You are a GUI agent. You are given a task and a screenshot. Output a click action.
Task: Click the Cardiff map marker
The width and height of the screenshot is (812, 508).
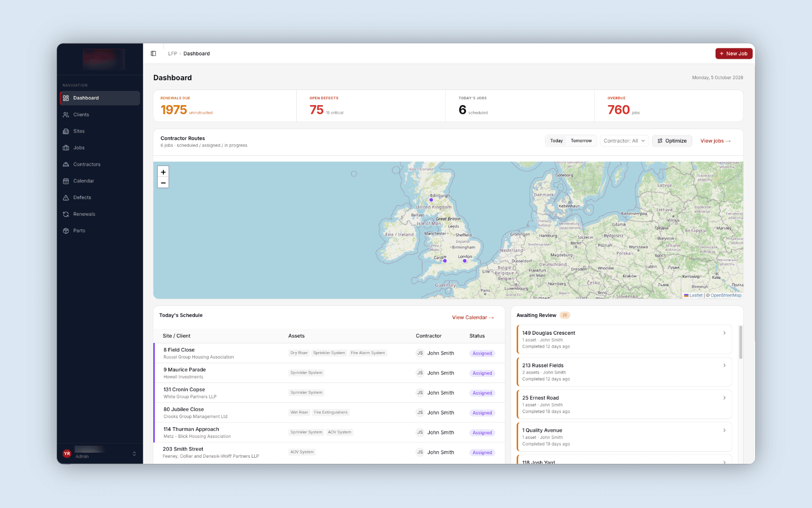point(445,261)
